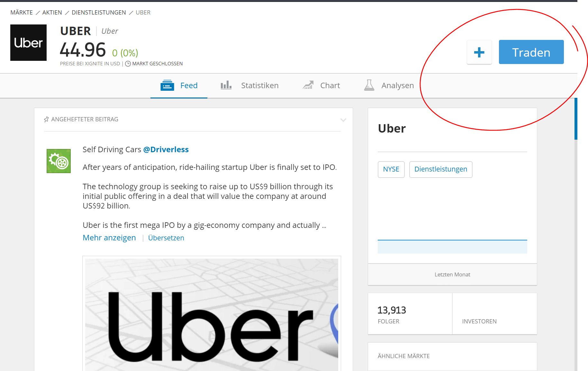Go to MÄRKTE breadcrumb
The height and width of the screenshot is (371, 588).
22,13
